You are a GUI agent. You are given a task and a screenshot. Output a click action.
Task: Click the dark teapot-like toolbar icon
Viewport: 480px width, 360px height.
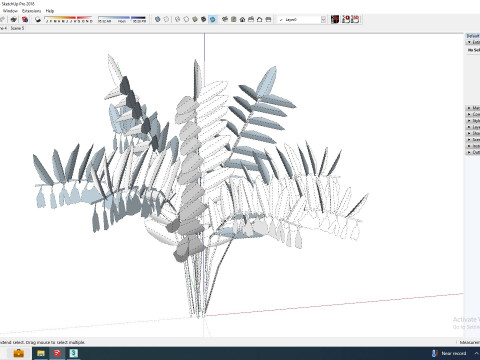13,20
